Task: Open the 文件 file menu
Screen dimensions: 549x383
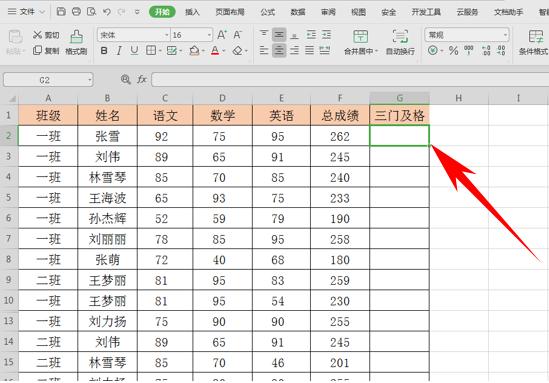Action: coord(26,12)
